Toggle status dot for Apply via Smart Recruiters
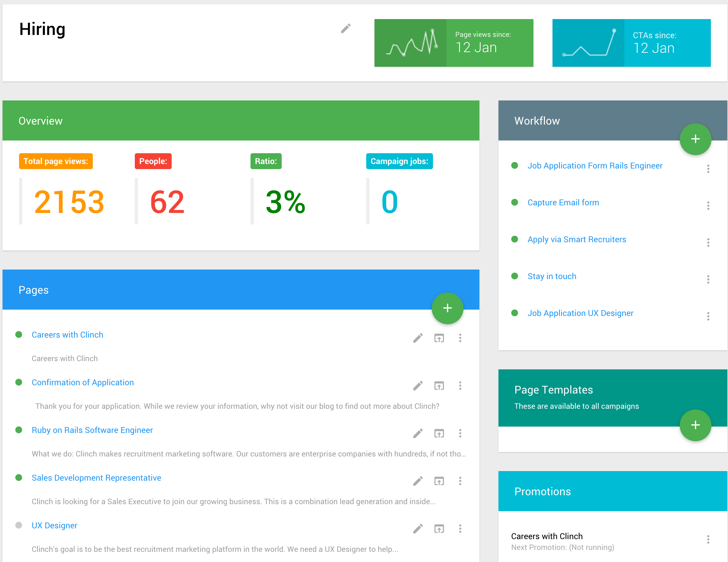Screen dimensions: 728x562 (515, 239)
